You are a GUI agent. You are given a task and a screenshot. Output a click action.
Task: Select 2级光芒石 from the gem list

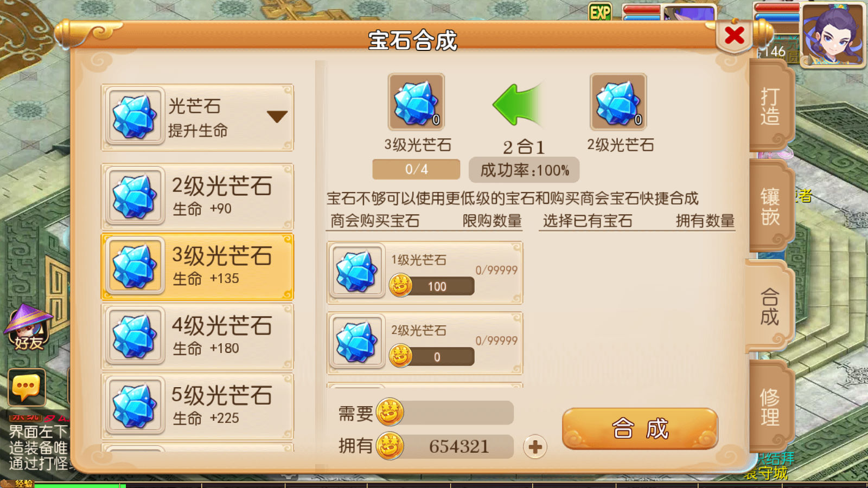coord(197,196)
